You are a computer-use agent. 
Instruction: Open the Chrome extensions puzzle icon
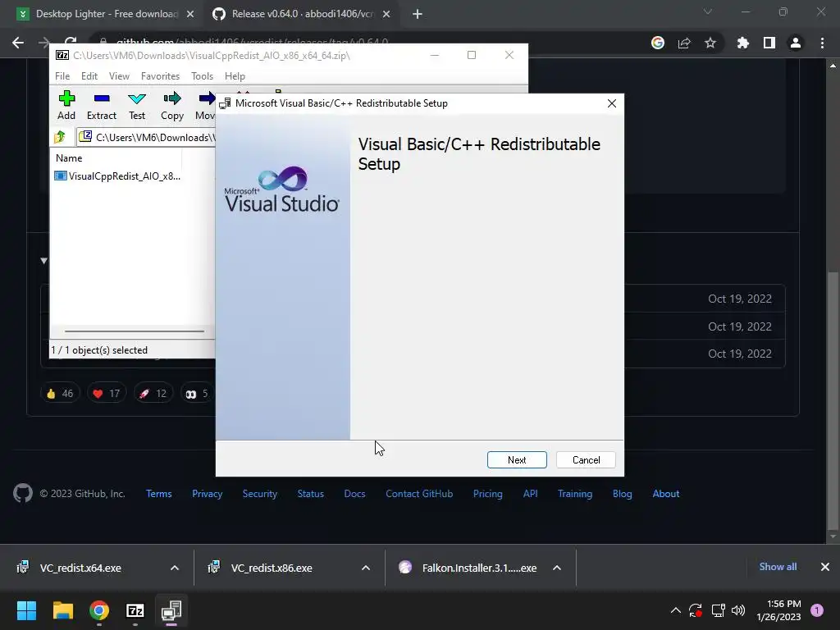pos(742,43)
